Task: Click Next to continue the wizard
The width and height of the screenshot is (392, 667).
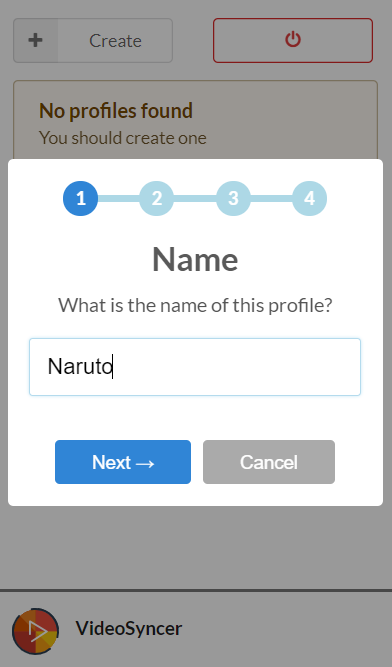Action: pyautogui.click(x=123, y=462)
